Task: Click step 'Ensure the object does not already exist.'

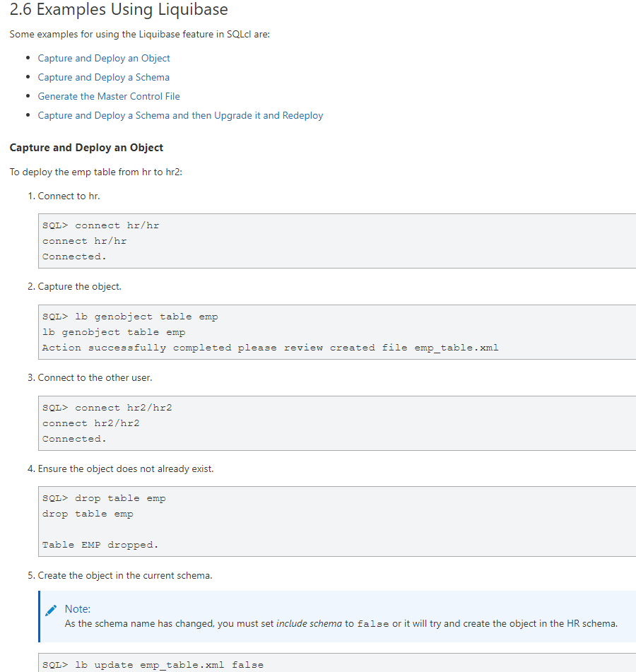Action: tap(126, 469)
